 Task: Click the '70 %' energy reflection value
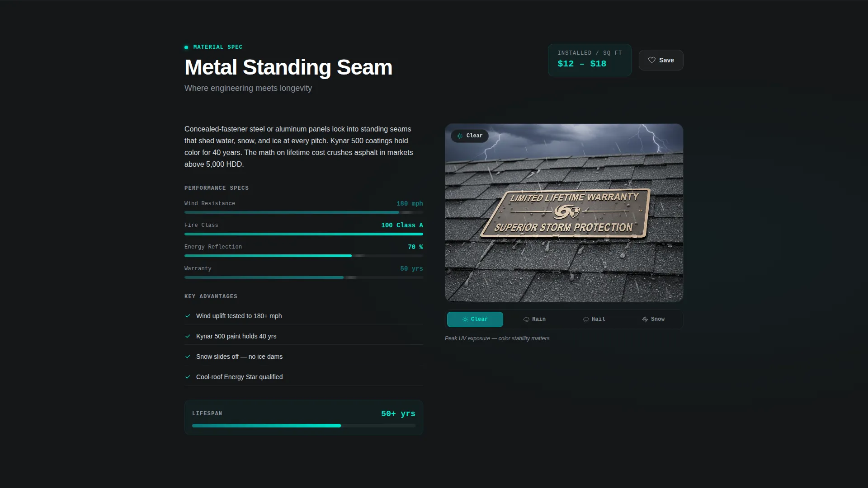(415, 247)
